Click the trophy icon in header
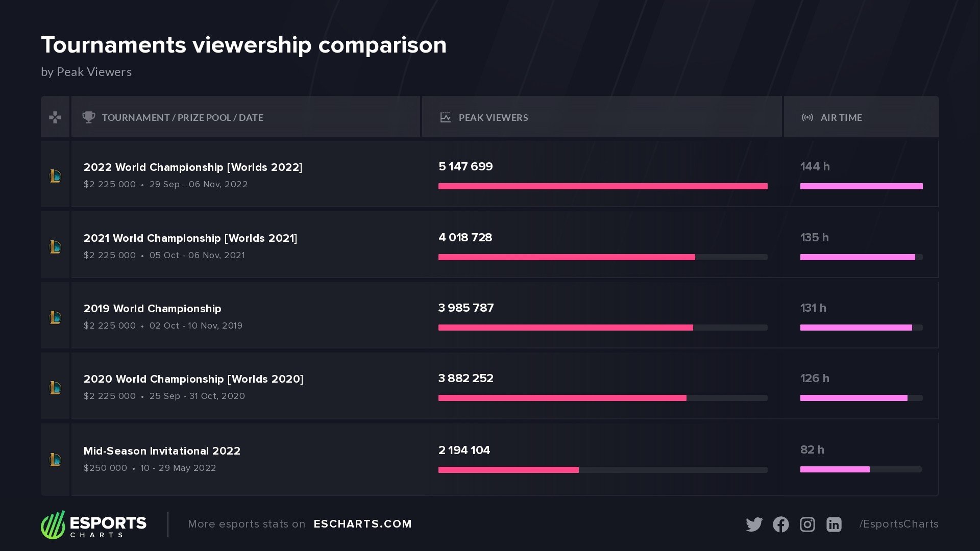Image resolution: width=980 pixels, height=551 pixels. point(89,117)
